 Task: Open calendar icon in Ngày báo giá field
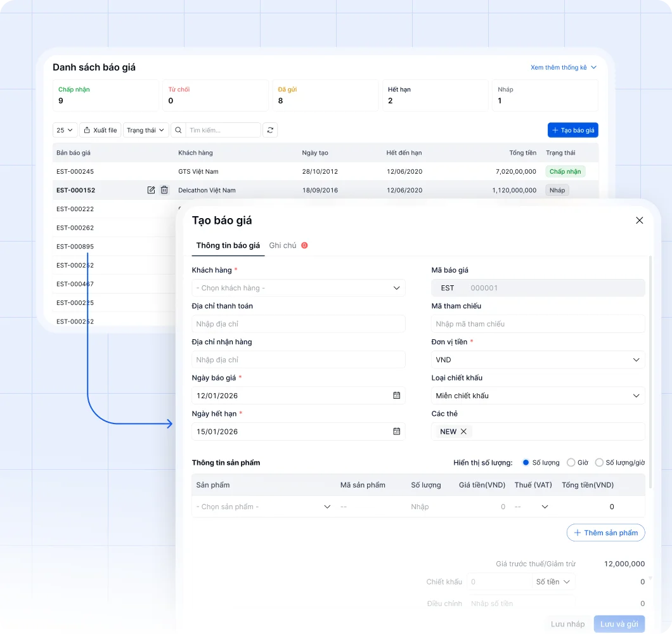pyautogui.click(x=396, y=395)
